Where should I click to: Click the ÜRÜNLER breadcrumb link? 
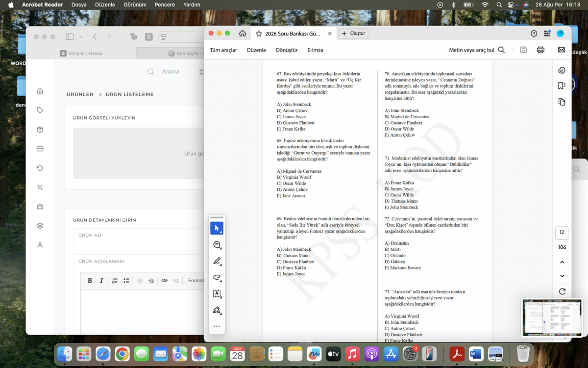point(80,94)
